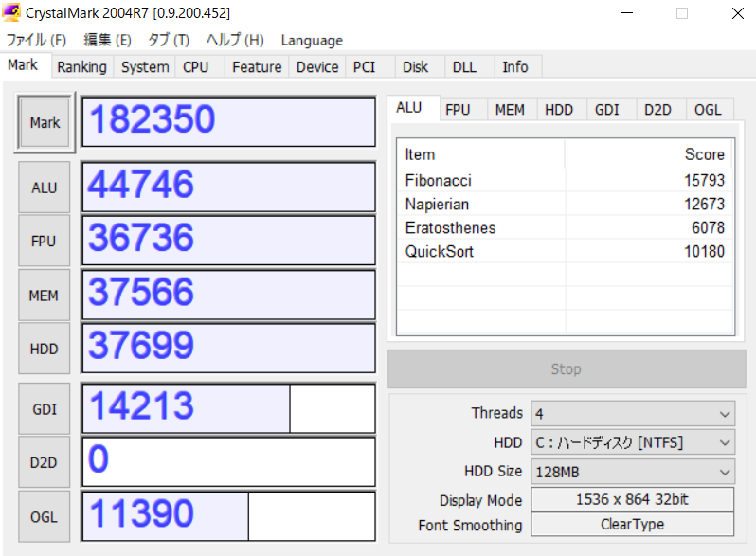
Task: Click the CrystalMark app icon in title bar
Action: click(13, 13)
